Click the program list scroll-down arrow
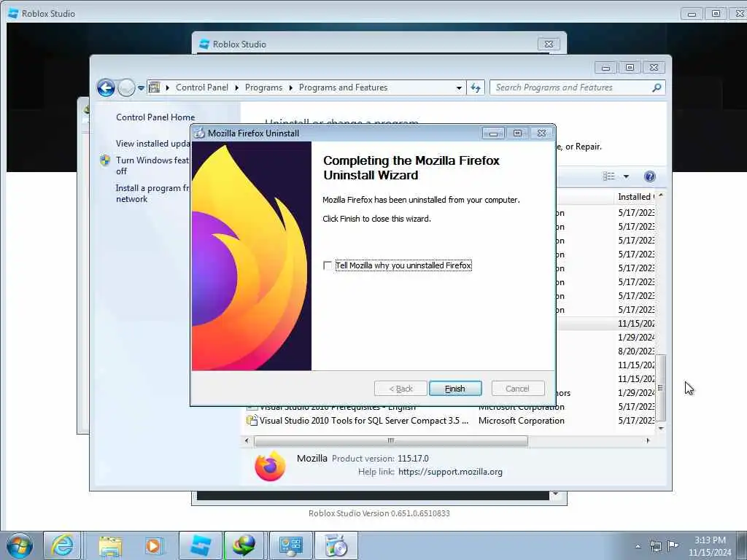Viewport: 747px width, 560px height. pos(661,428)
